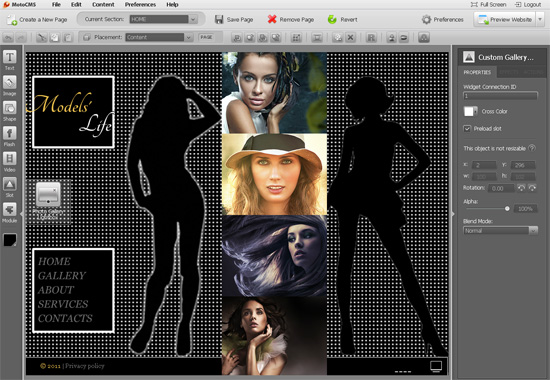This screenshot has width=550, height=380.
Task: Open the PROPERTIES tab
Action: pos(477,72)
